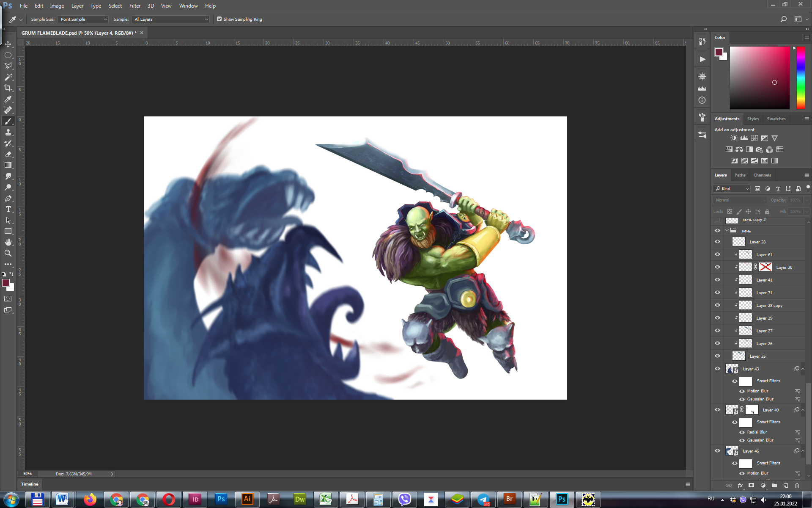Select the Path Selection tool
Screen dimensions: 812x508
(x=8, y=221)
